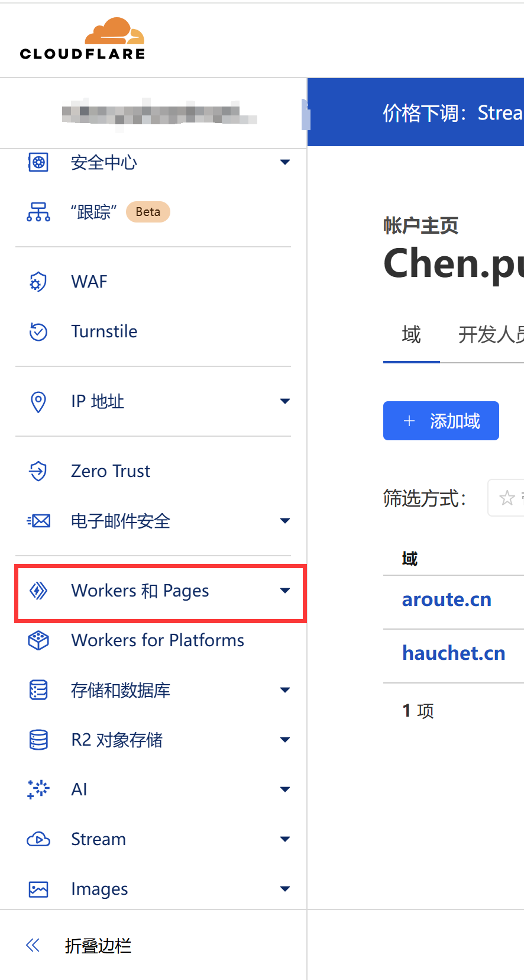Click the Turnstile icon
The height and width of the screenshot is (980, 524).
coord(38,331)
